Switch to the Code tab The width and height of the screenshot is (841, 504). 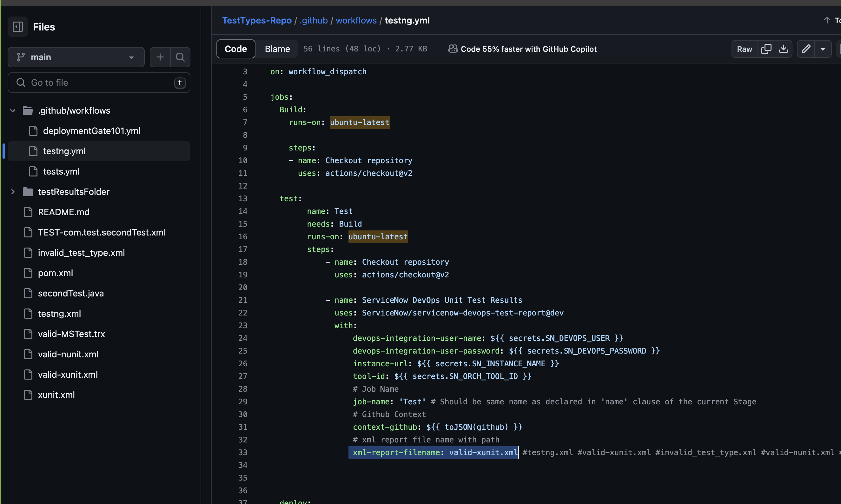[235, 49]
